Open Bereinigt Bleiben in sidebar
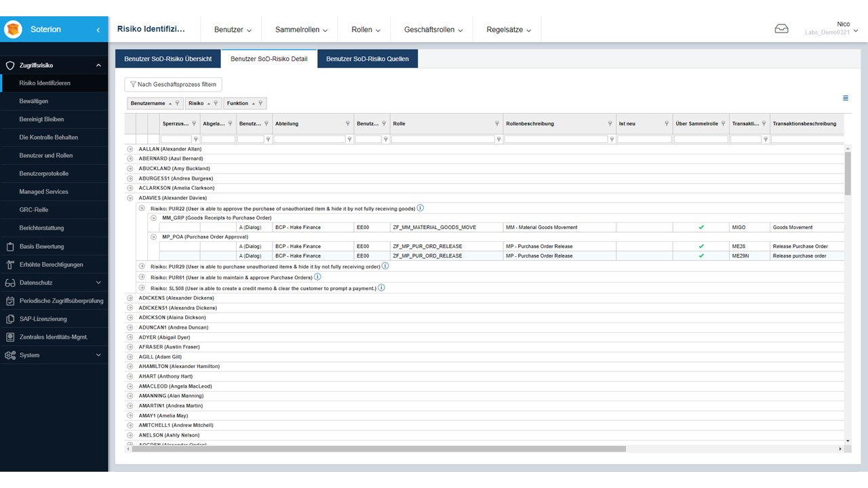 coord(41,119)
